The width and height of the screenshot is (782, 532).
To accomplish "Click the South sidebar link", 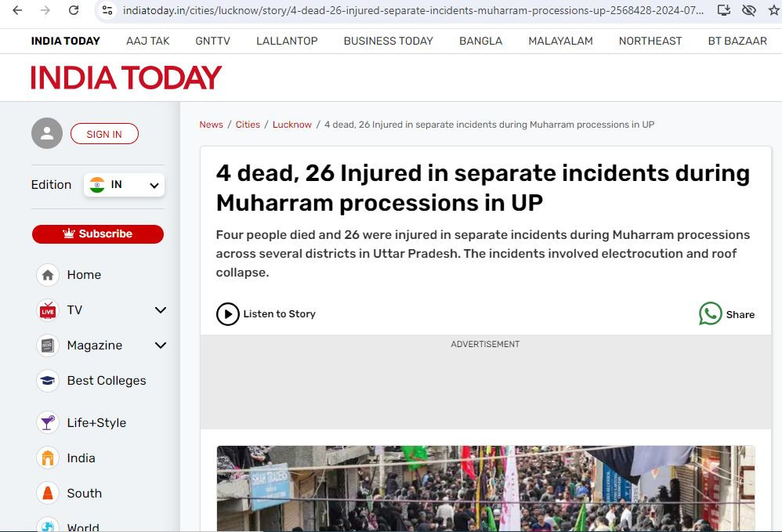I will [x=85, y=493].
